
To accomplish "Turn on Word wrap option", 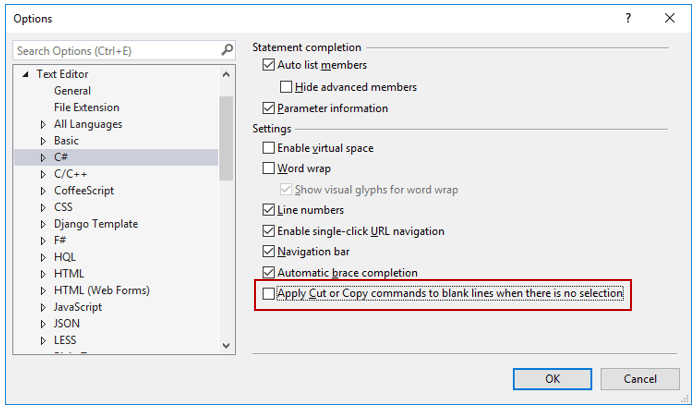I will click(x=268, y=169).
